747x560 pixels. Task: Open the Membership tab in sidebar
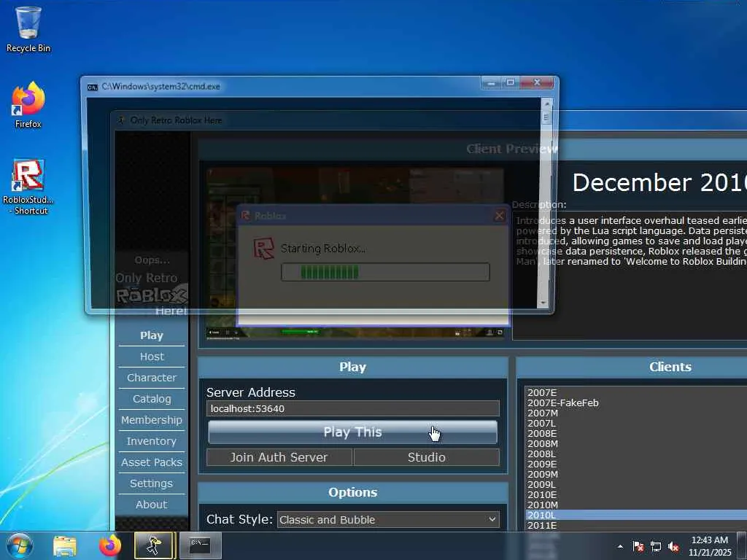(x=152, y=419)
